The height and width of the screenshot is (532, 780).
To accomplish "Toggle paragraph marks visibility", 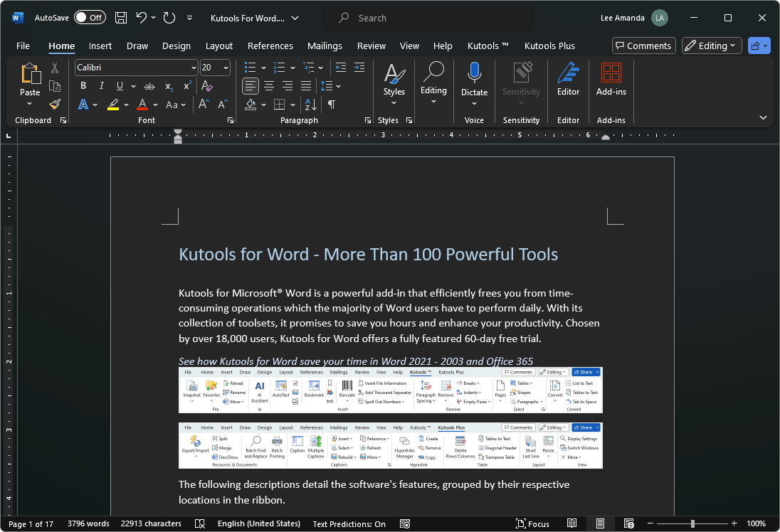I will tap(331, 105).
